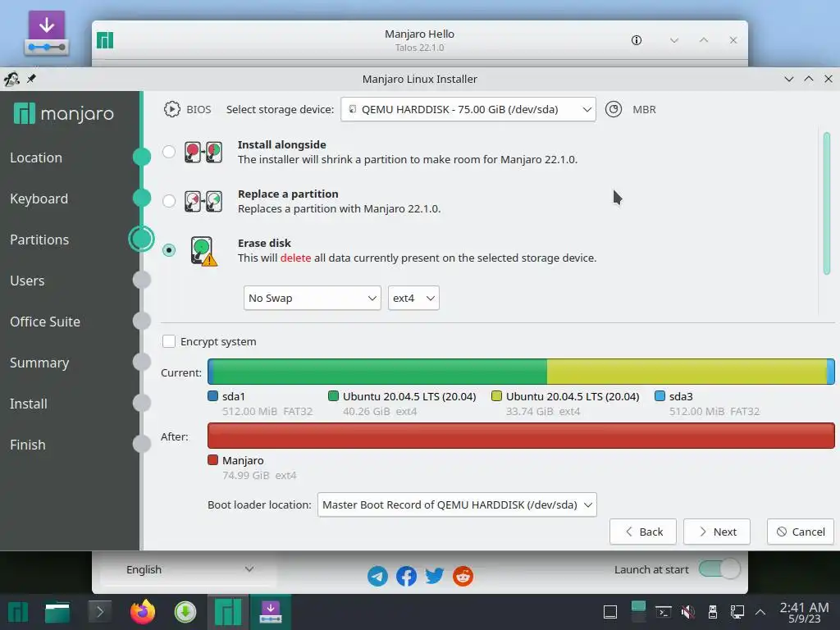Click the Partitions step in sidebar
The image size is (840, 630).
tap(39, 240)
